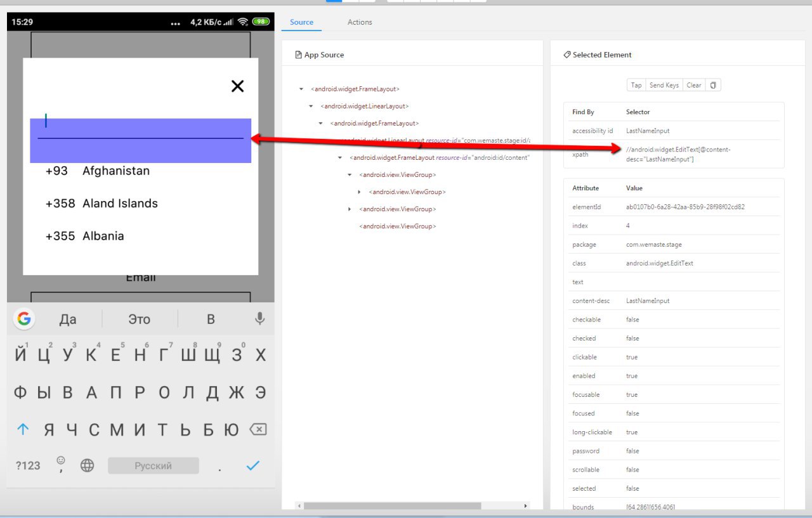Collapse the FrameLayout android:id/content node caret
The height and width of the screenshot is (518, 812).
pyautogui.click(x=340, y=158)
